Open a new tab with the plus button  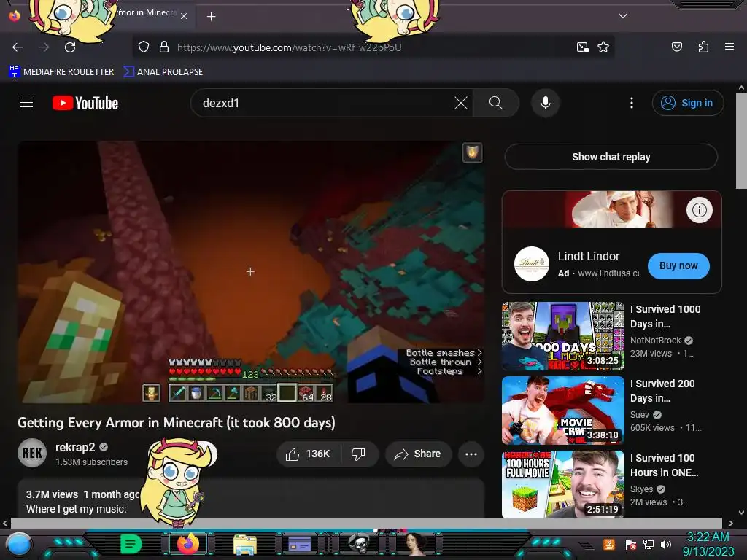pos(211,17)
